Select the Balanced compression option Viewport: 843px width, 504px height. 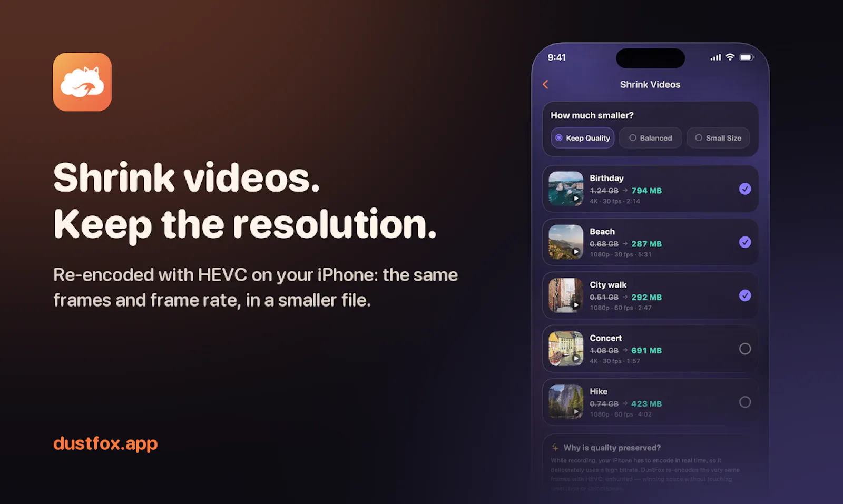pyautogui.click(x=651, y=138)
